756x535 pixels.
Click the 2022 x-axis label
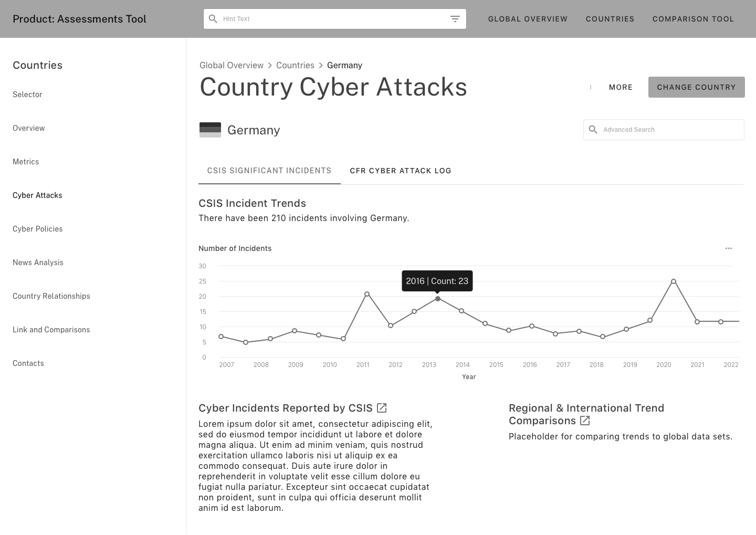pyautogui.click(x=731, y=365)
